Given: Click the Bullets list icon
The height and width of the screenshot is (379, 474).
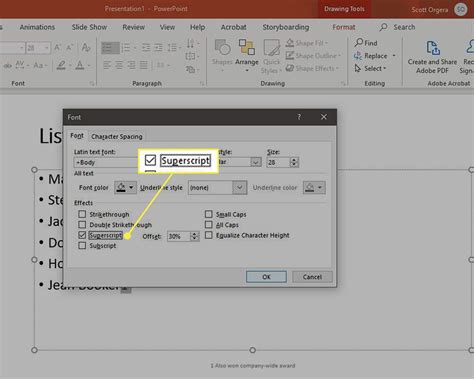Looking at the screenshot, I should coord(110,48).
